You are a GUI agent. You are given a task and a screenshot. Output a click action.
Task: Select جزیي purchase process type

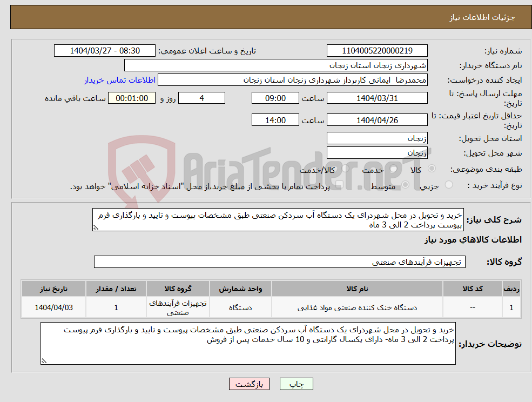(448, 184)
